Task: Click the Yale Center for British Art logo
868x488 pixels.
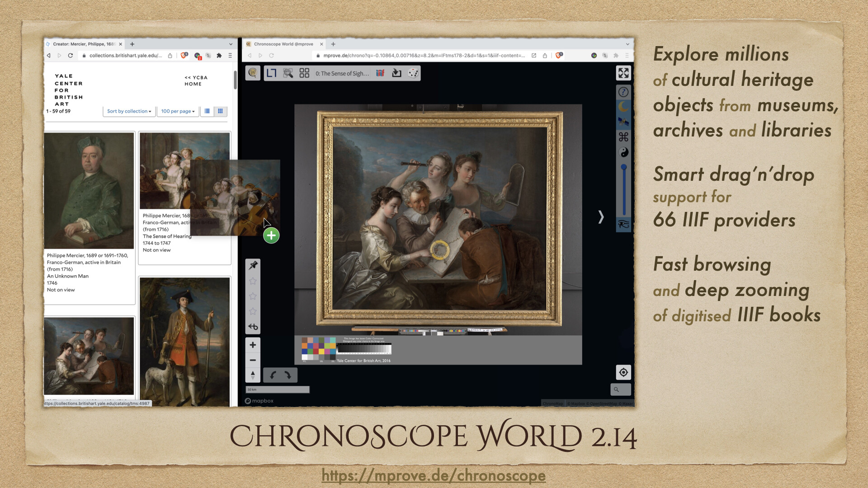Action: 69,90
